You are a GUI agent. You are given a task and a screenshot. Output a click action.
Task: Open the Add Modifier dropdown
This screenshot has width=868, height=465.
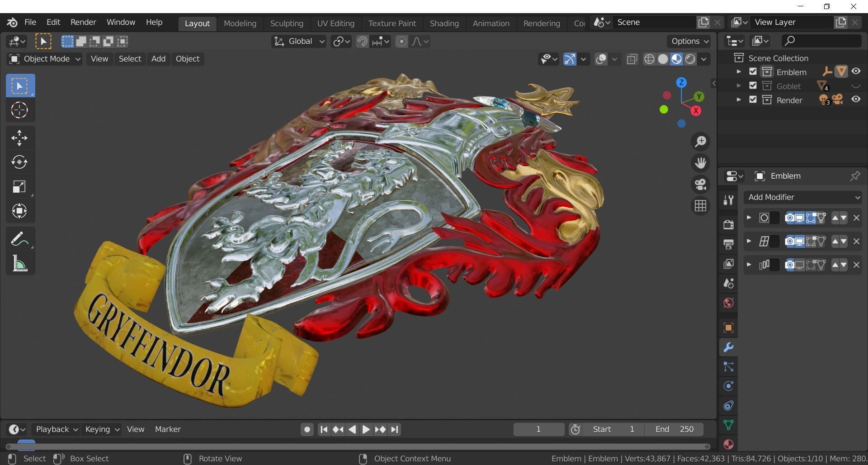point(803,197)
